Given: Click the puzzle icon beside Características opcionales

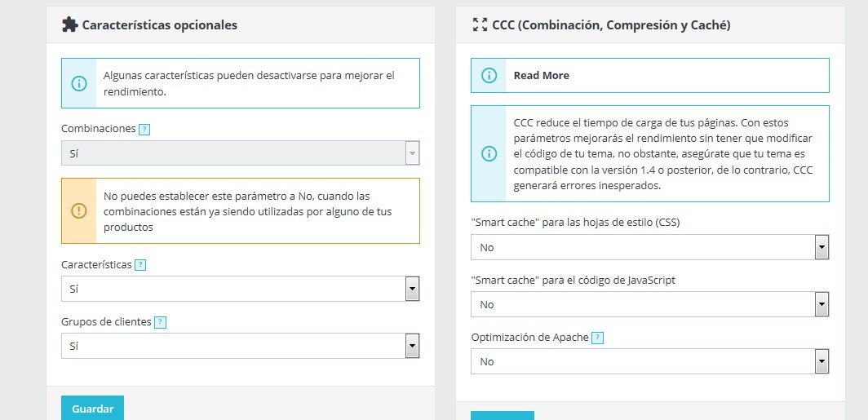Looking at the screenshot, I should 70,24.
